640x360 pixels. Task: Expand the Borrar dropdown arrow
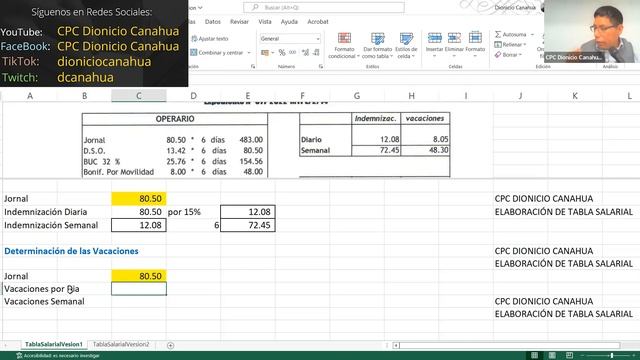coord(520,55)
